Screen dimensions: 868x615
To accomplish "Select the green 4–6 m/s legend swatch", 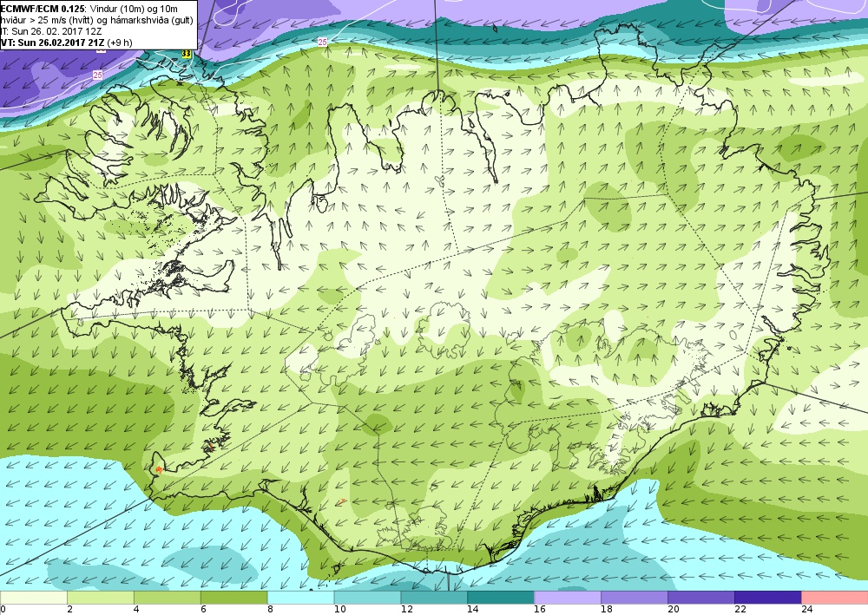I will click(168, 598).
